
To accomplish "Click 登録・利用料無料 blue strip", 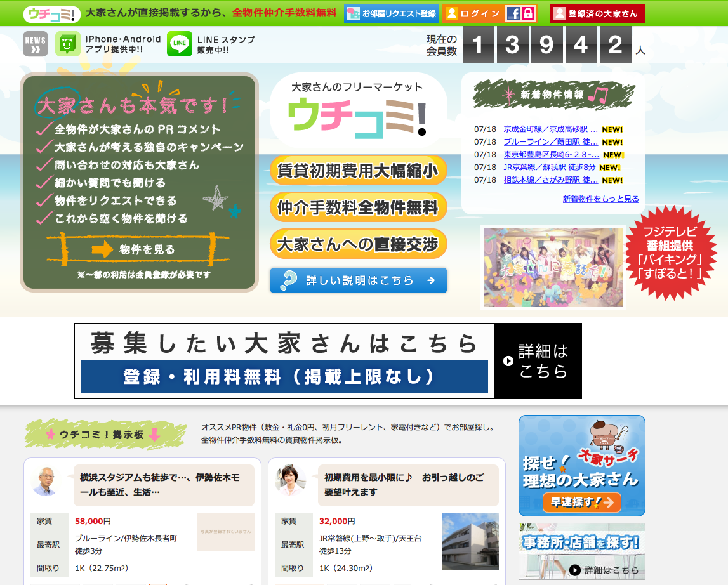I will [284, 376].
